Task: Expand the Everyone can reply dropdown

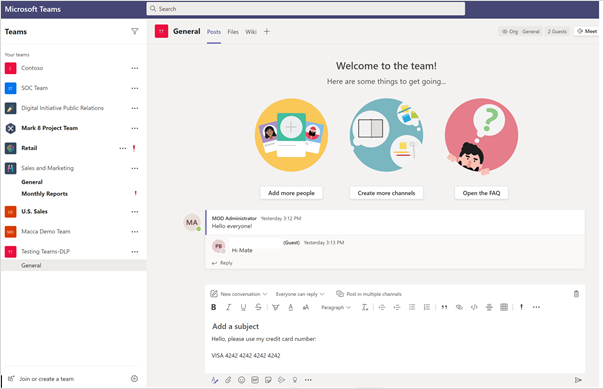Action: pyautogui.click(x=300, y=294)
